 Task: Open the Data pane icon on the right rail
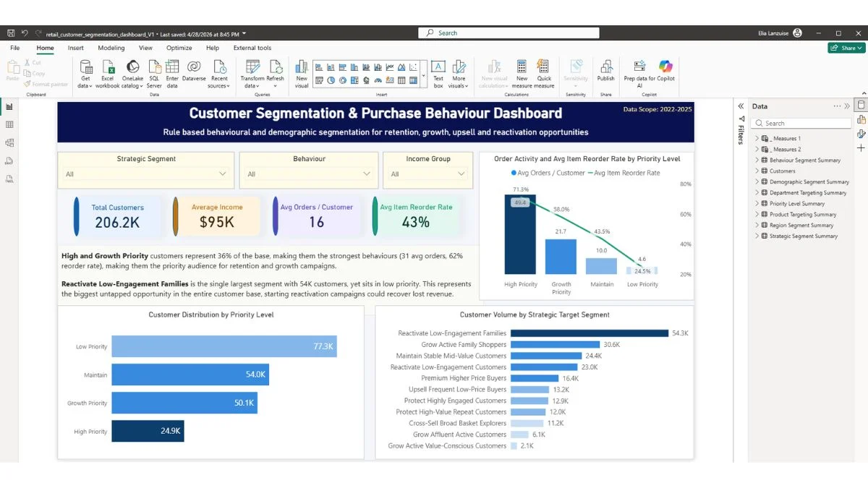pos(861,106)
